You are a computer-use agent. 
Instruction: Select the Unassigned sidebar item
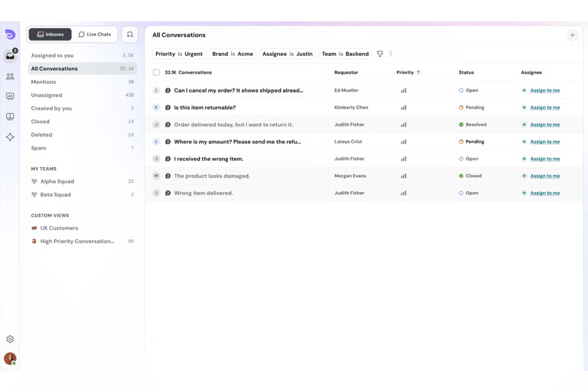tap(82, 95)
